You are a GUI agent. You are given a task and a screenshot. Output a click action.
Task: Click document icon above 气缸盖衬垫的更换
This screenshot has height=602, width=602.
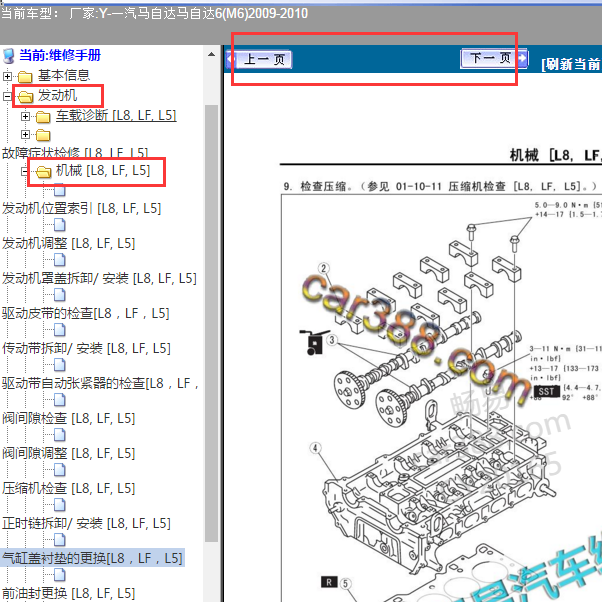coord(60,540)
